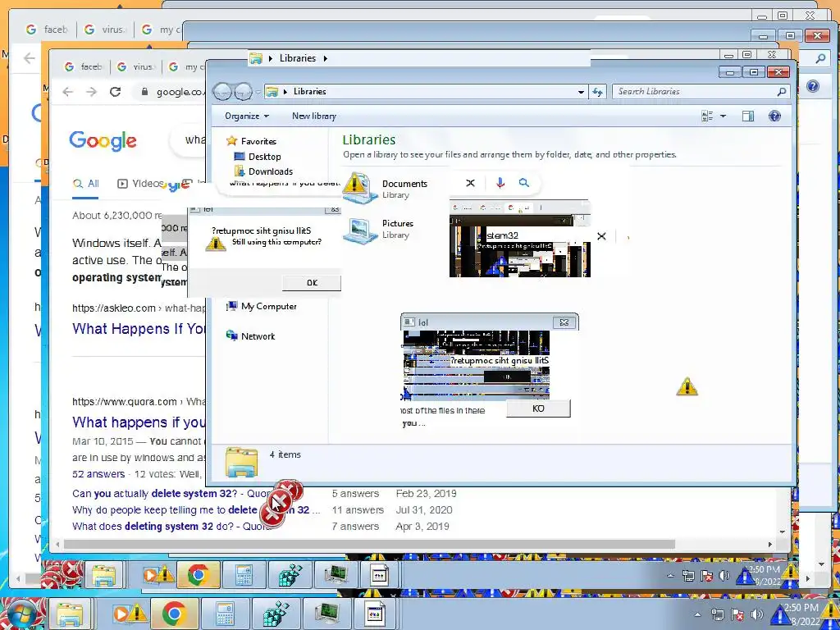
Task: Go forward in the front Chrome window
Action: pyautogui.click(x=92, y=92)
